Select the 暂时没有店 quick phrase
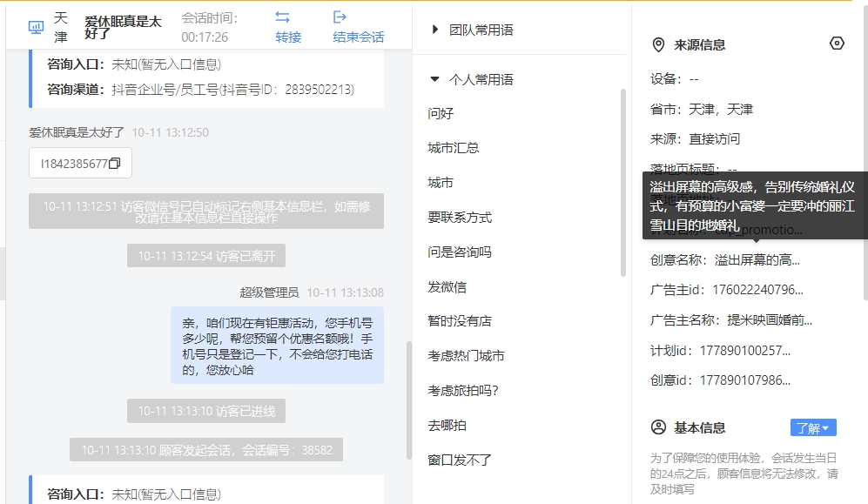The width and height of the screenshot is (868, 504). pyautogui.click(x=460, y=321)
